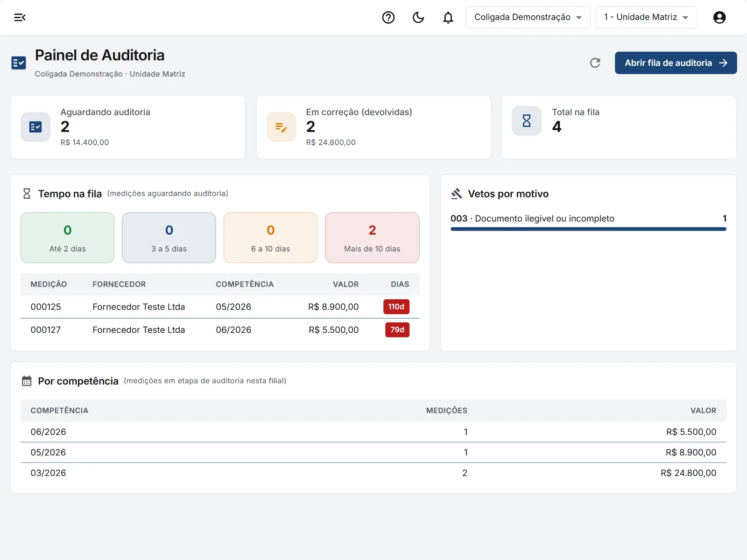Screen dimensions: 747x560
Task: Click the Painel de Auditoria checklist icon
Action: [x=19, y=63]
